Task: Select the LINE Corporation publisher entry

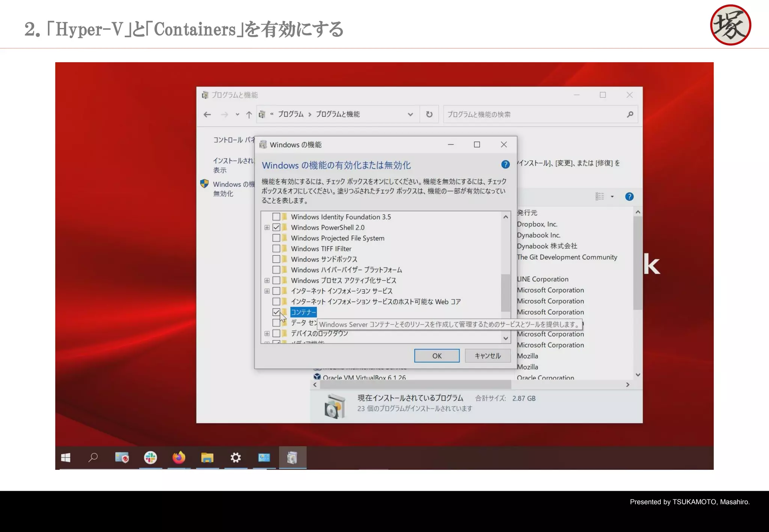Action: pyautogui.click(x=543, y=279)
